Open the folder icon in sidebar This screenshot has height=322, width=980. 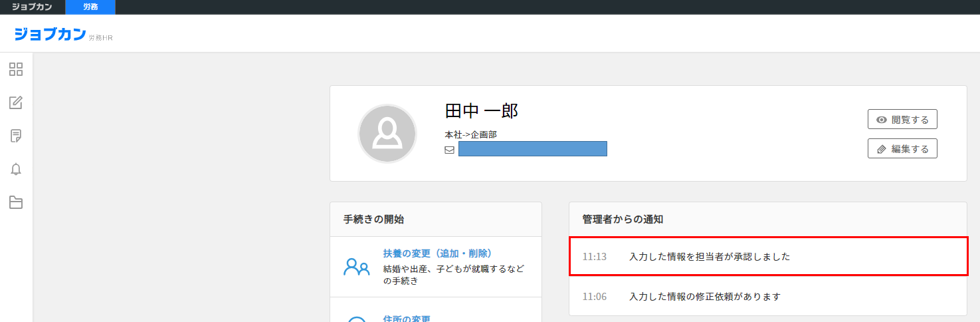16,203
